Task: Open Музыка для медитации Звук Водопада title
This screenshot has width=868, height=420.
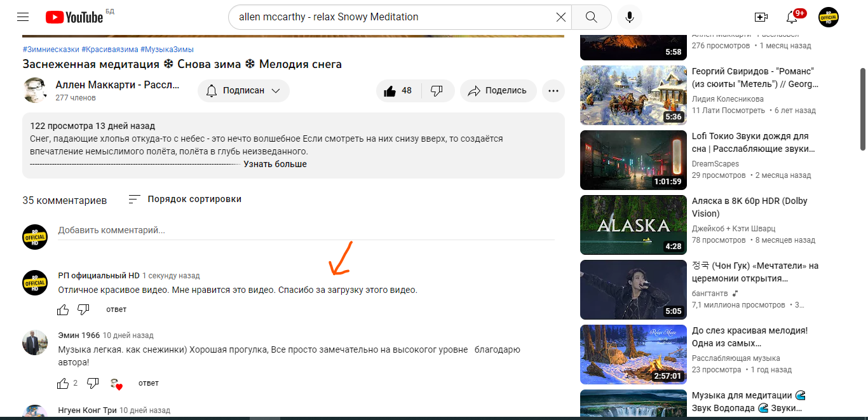Action: pos(750,402)
